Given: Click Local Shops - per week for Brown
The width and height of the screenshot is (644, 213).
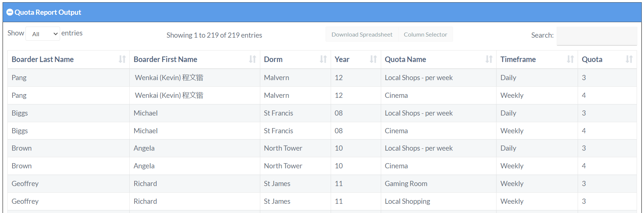Looking at the screenshot, I should [419, 148].
